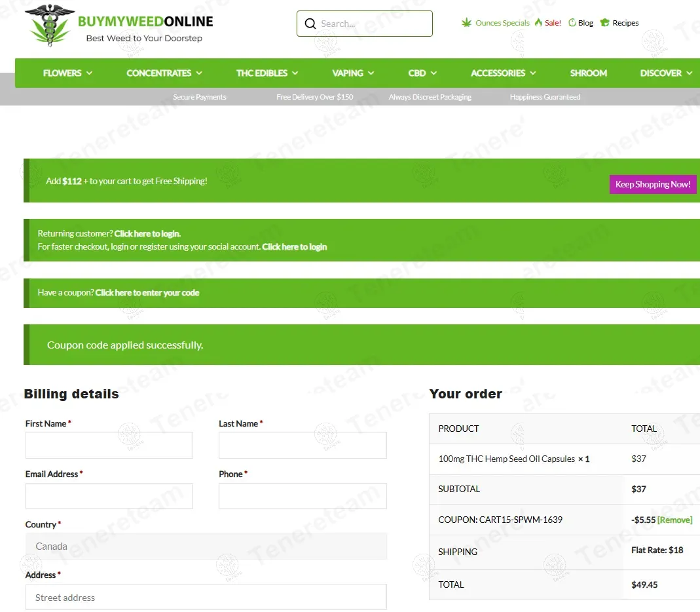Click the Last Name field
The height and width of the screenshot is (612, 700).
pos(303,445)
